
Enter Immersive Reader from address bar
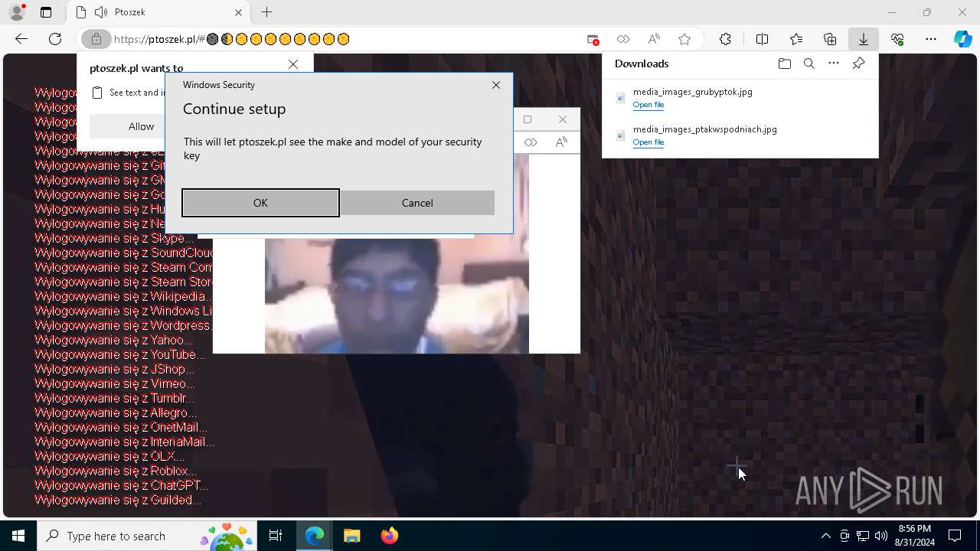pyautogui.click(x=623, y=39)
